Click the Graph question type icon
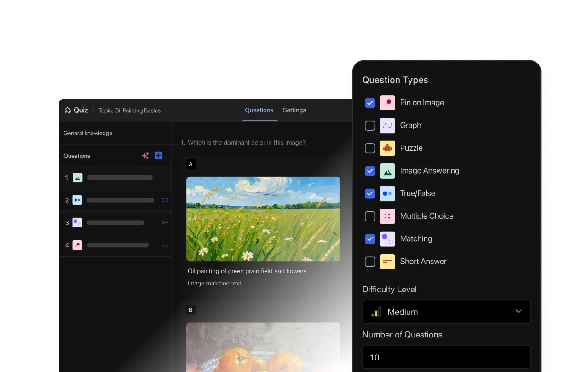The image size is (588, 372). click(x=387, y=125)
